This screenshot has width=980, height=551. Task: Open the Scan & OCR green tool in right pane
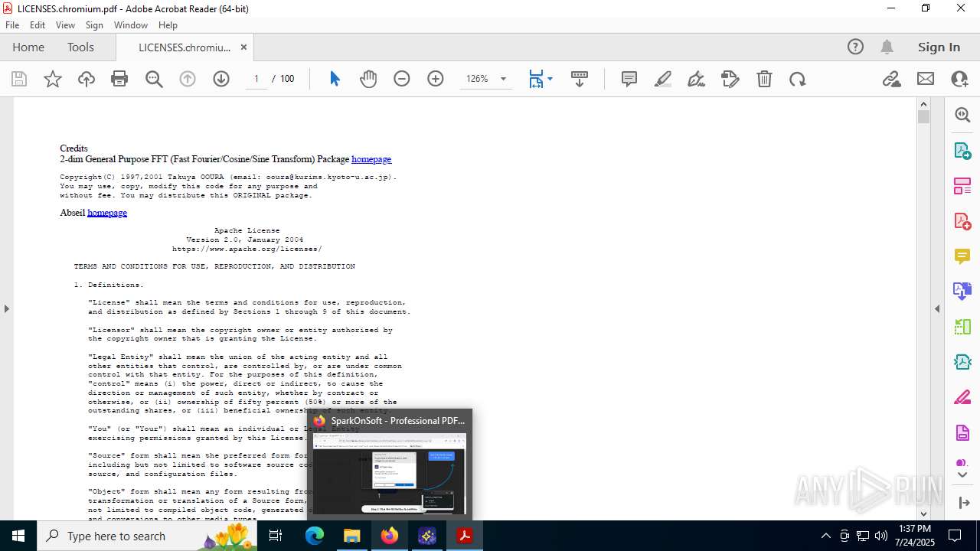962,327
